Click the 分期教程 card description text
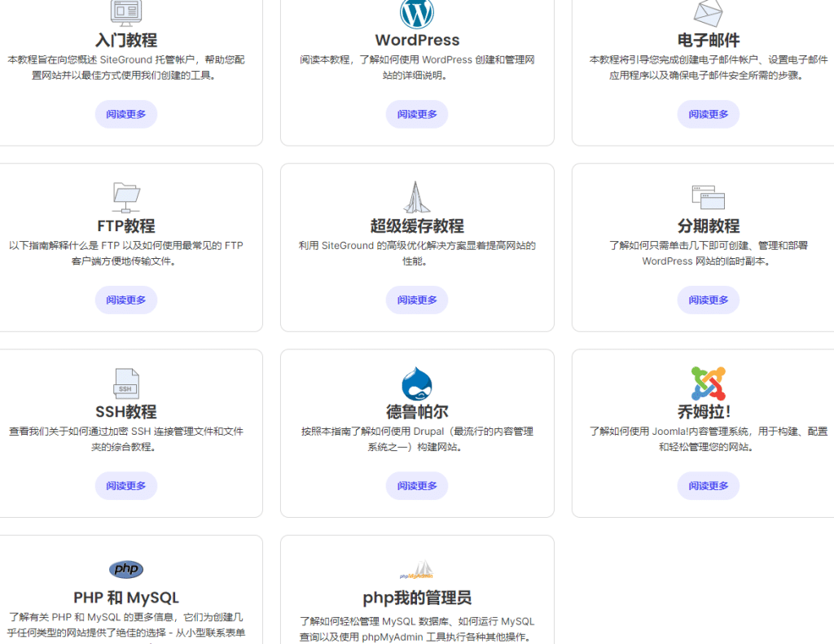Screen dimensions: 834x644 click(x=708, y=253)
